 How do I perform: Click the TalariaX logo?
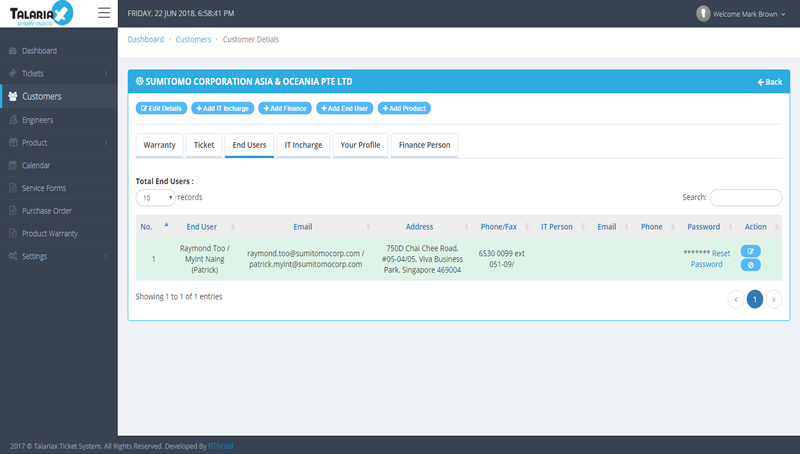(41, 13)
